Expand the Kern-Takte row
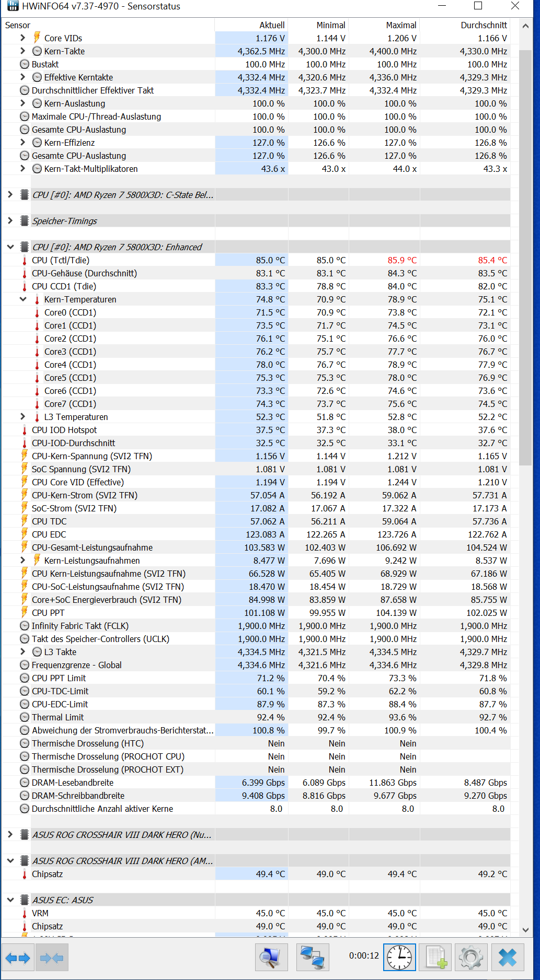The width and height of the screenshot is (540, 980). click(22, 51)
